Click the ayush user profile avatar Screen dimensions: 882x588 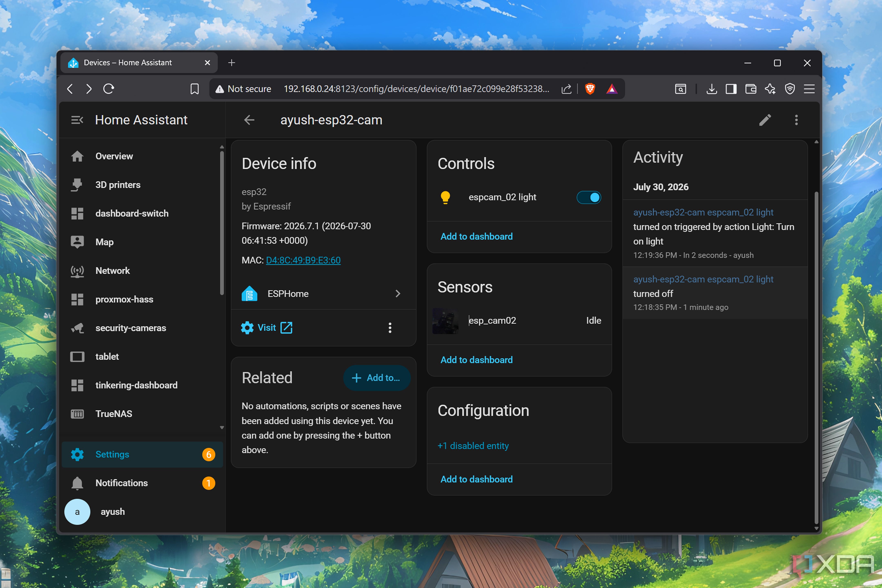pos(77,511)
